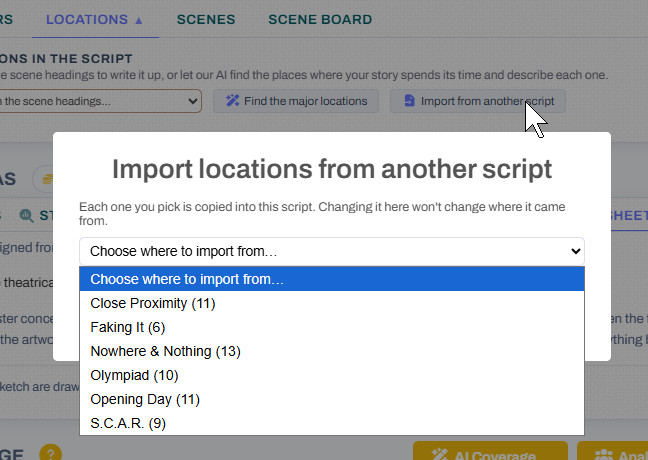Select Opening Day (11) option
This screenshot has height=460, width=648.
(x=332, y=399)
